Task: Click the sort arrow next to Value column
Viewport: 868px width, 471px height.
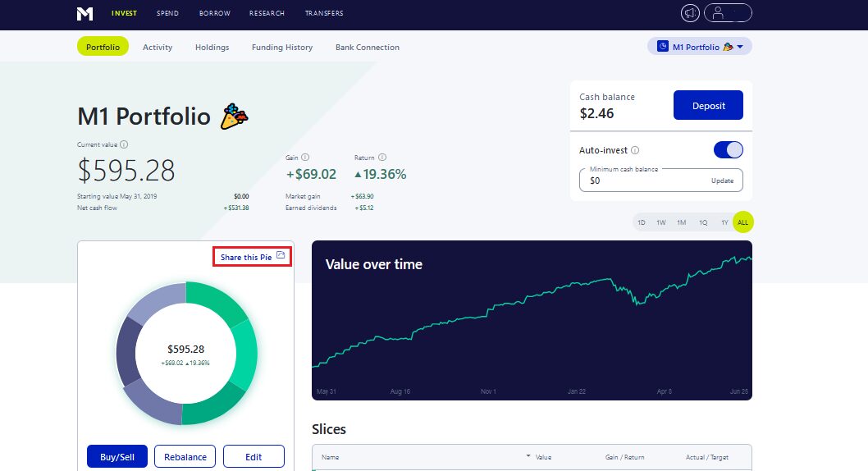Action: click(x=528, y=456)
